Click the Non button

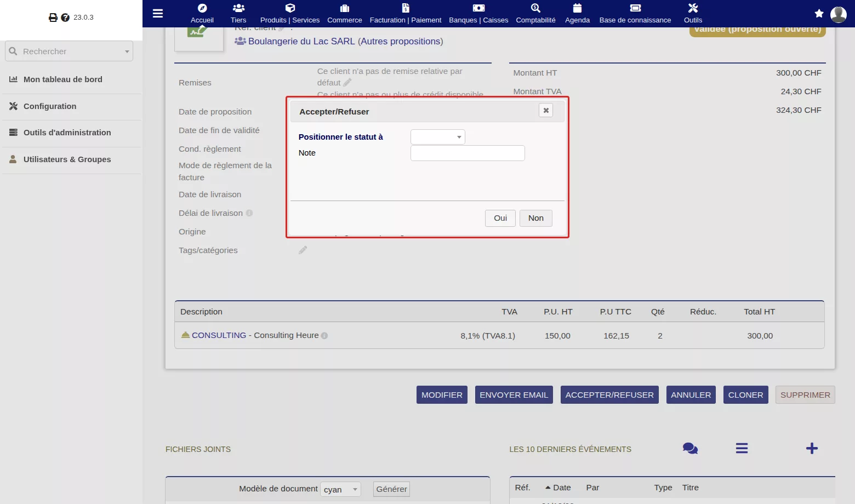point(536,218)
